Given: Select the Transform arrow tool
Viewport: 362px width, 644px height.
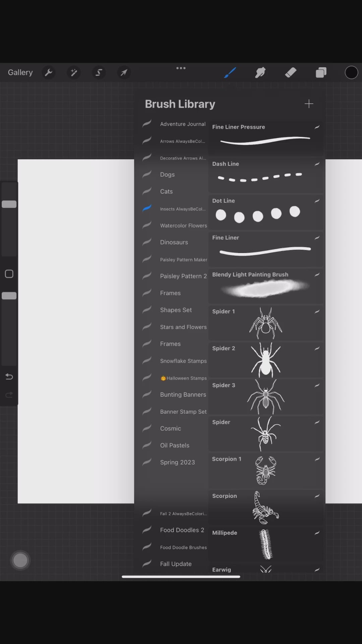Looking at the screenshot, I should coord(124,72).
